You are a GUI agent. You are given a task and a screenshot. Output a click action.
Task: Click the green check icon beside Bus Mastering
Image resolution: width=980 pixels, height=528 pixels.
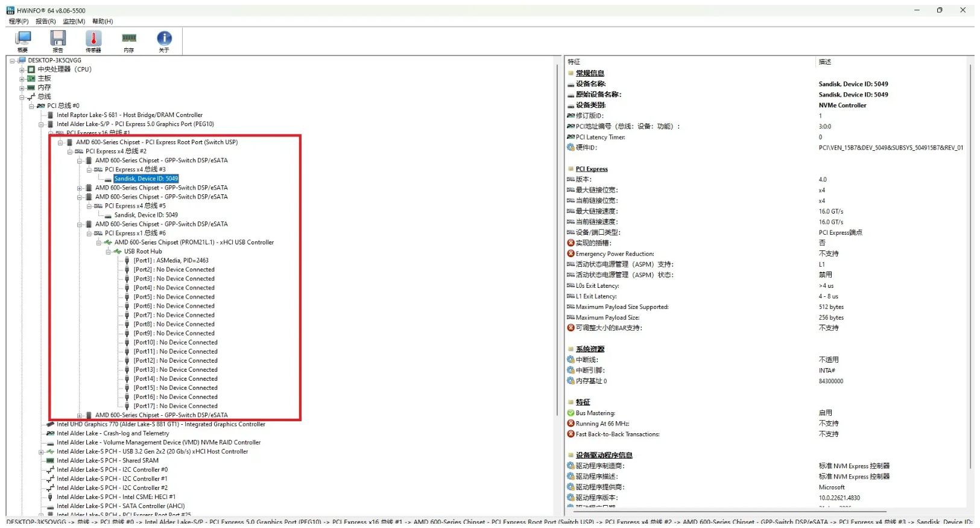(571, 413)
